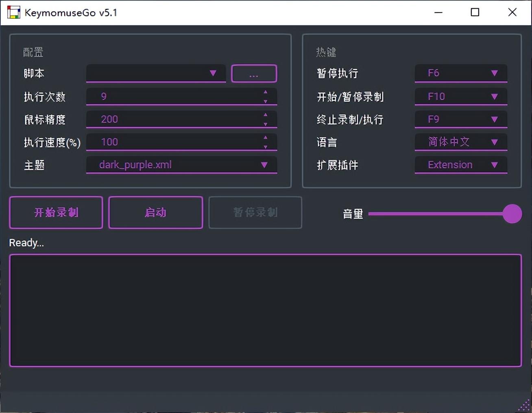Open the 暂停执行 hotkey dropdown (F6)
Viewport: 532px width, 413px height.
tap(461, 73)
